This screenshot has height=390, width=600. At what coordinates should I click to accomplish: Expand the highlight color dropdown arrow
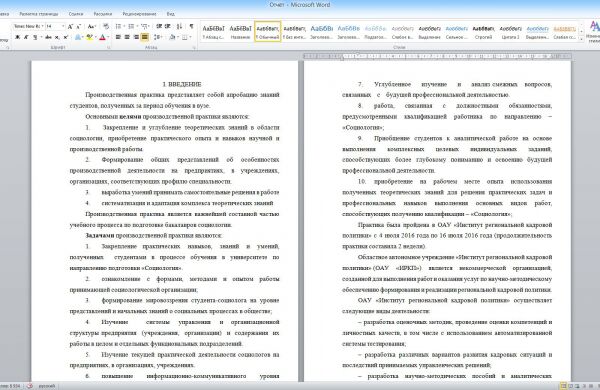point(96,37)
